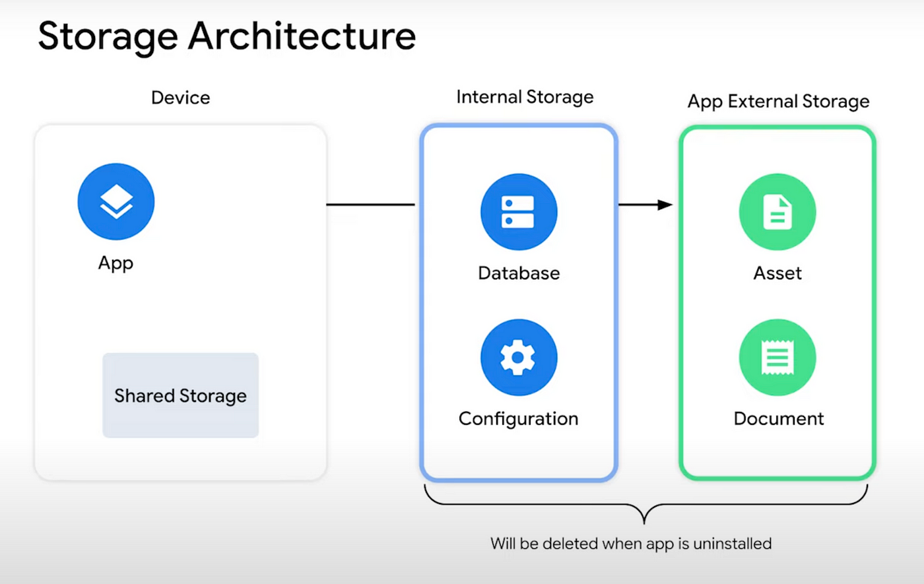Click the blue App layers icon
The image size is (924, 584).
click(x=116, y=201)
